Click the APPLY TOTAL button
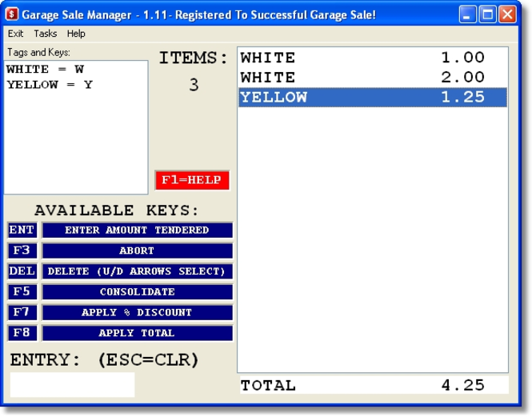The image size is (532, 417). [137, 333]
